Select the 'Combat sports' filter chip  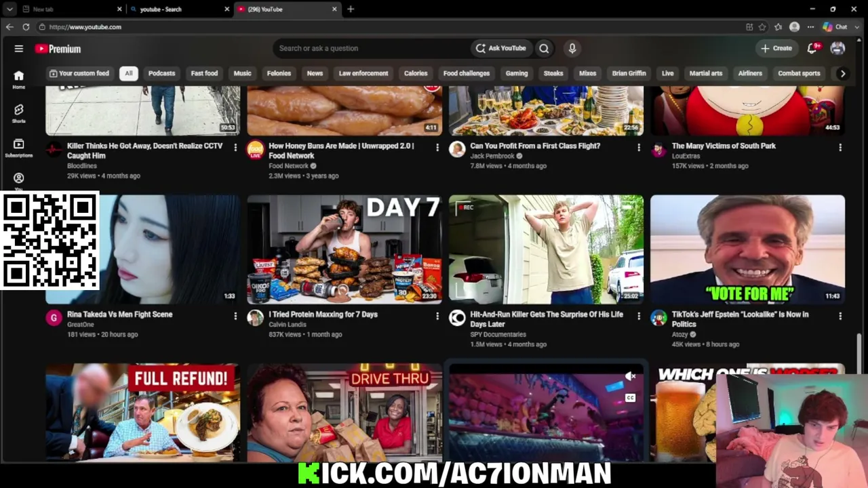[799, 73]
